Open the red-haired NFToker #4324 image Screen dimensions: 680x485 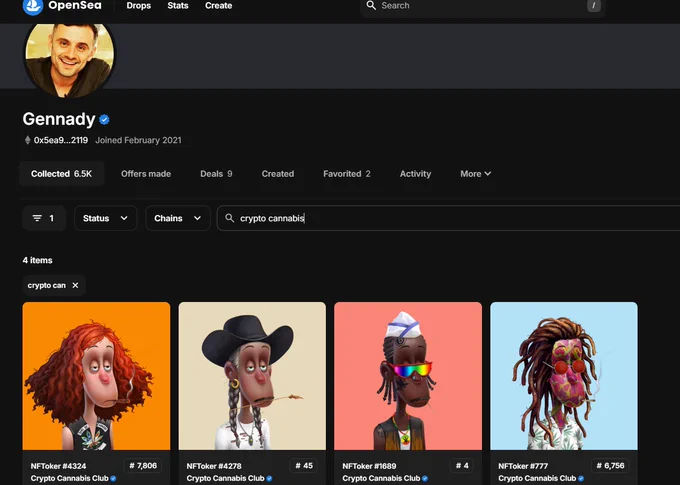[96, 376]
